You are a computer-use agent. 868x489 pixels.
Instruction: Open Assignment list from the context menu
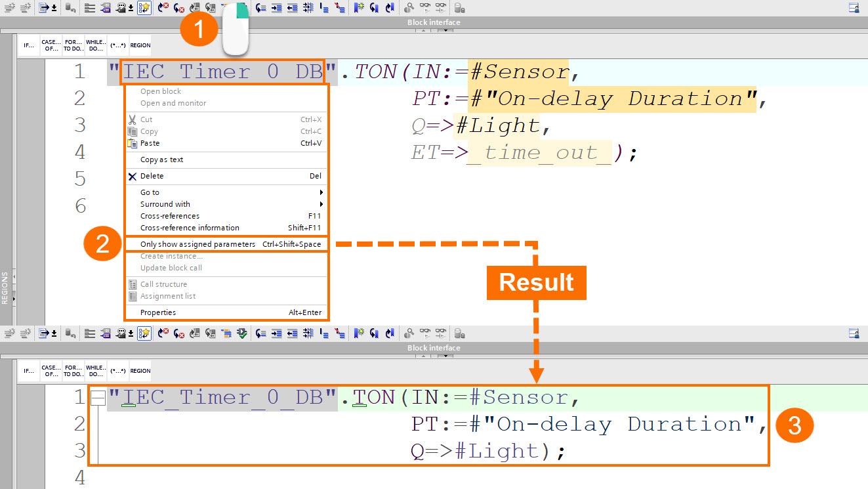[x=226, y=296]
